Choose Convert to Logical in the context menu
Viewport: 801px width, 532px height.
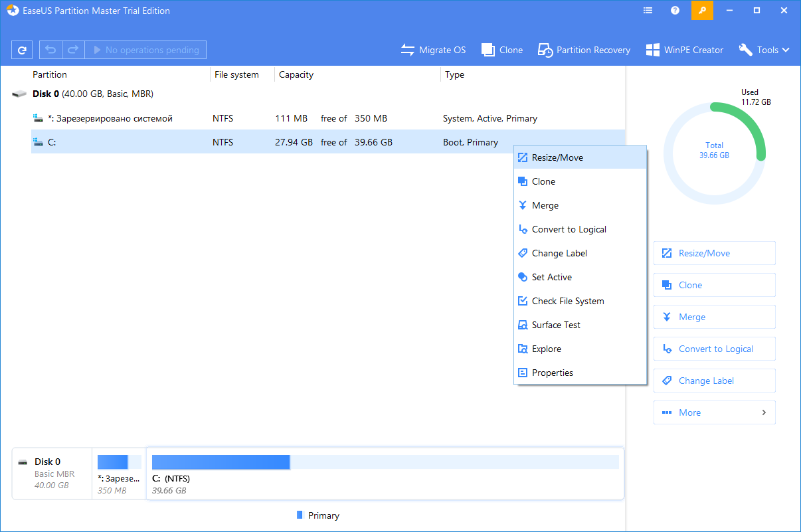pos(580,229)
